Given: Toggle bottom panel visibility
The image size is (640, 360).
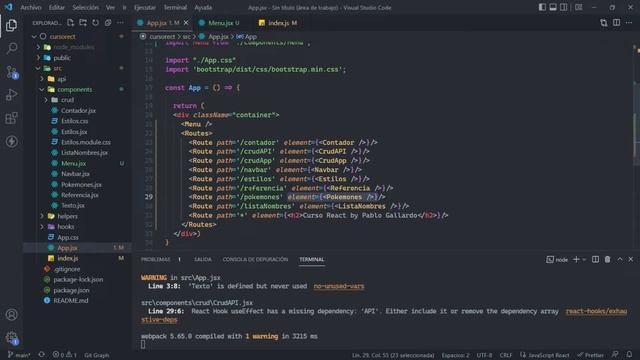Looking at the screenshot, I should [553, 7].
